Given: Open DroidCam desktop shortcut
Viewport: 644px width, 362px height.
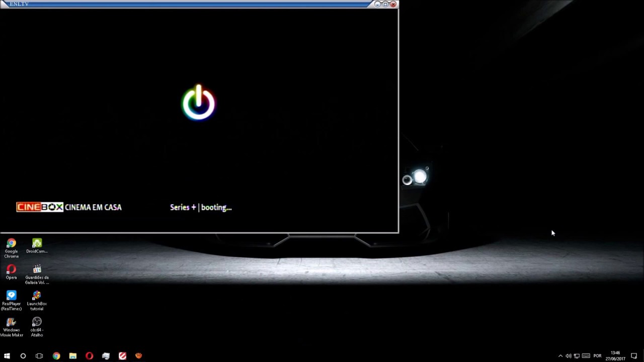Looking at the screenshot, I should [37, 246].
